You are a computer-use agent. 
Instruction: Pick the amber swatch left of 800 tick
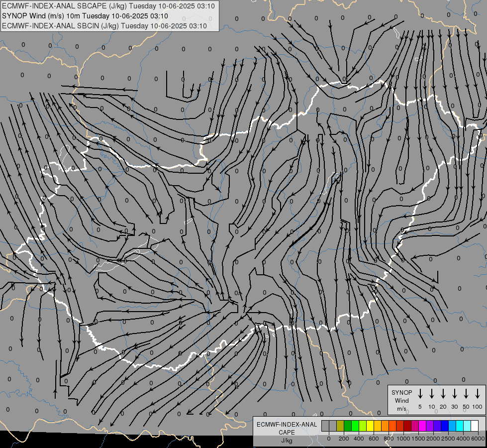coord(385,426)
